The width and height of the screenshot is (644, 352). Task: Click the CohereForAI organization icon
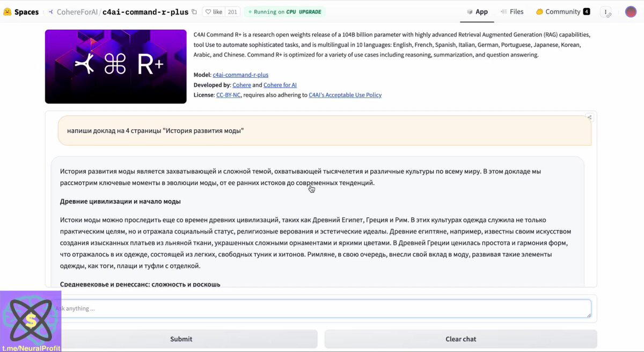[51, 12]
